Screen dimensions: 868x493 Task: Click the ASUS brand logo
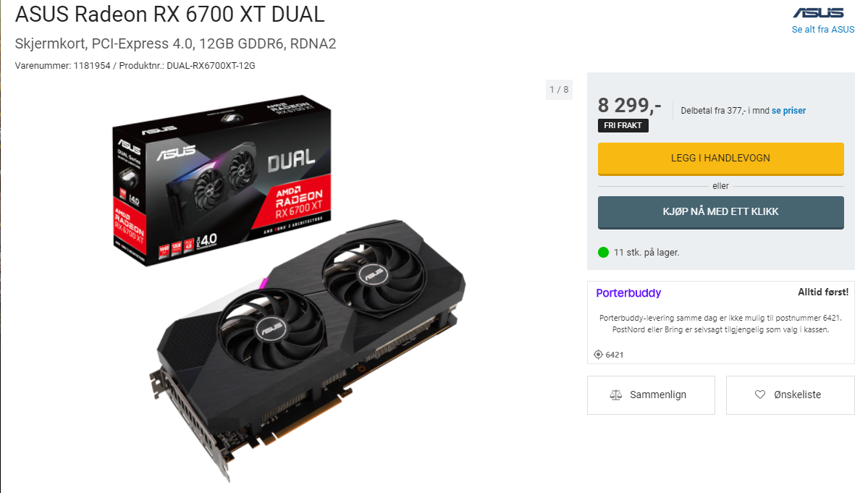818,12
